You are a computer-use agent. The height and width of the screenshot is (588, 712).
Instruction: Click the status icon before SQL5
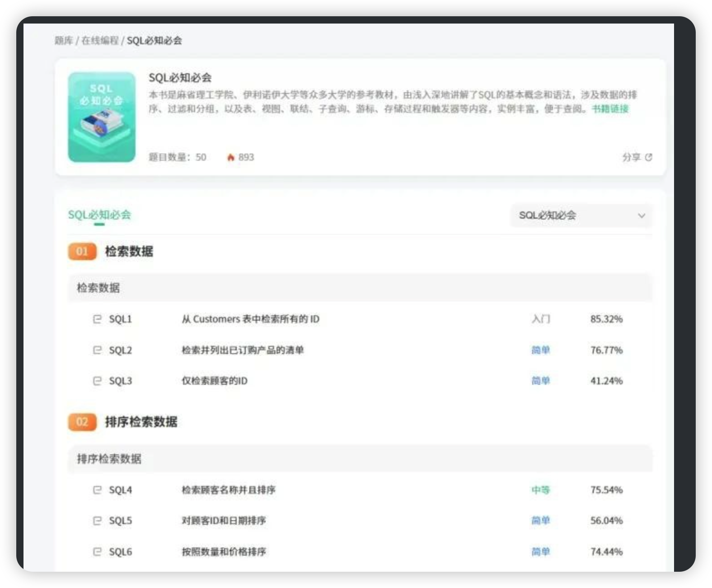pos(97,521)
